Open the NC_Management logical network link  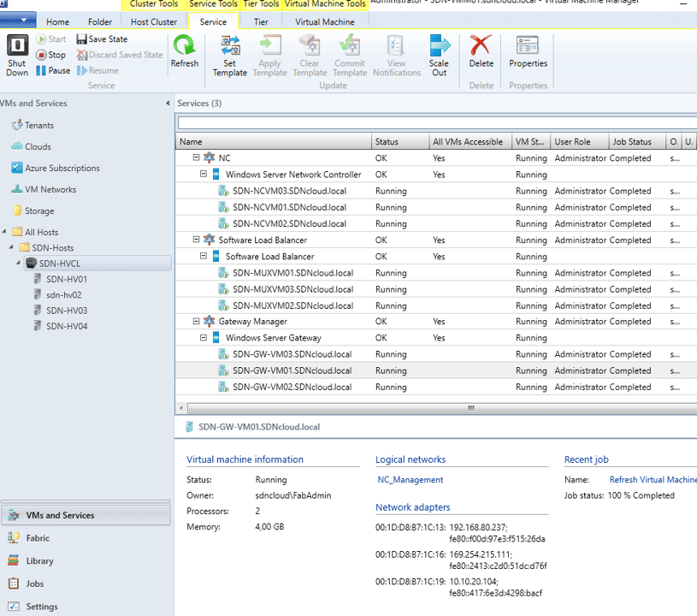pos(411,480)
